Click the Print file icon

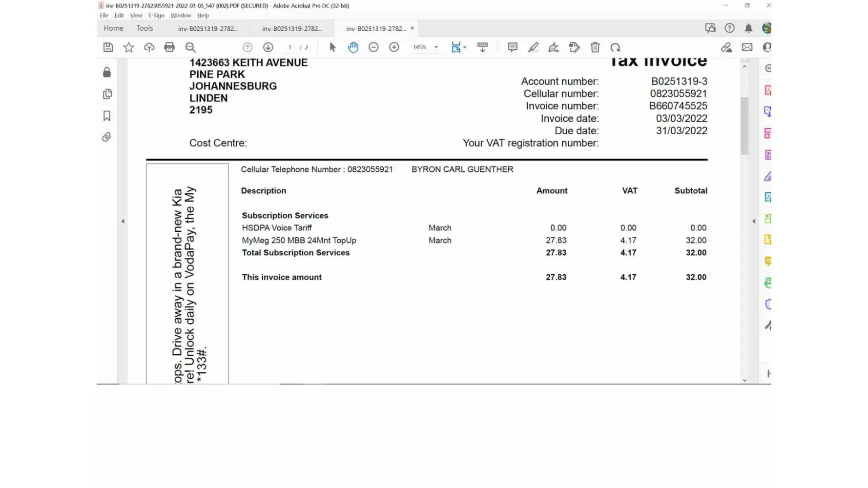(x=169, y=47)
